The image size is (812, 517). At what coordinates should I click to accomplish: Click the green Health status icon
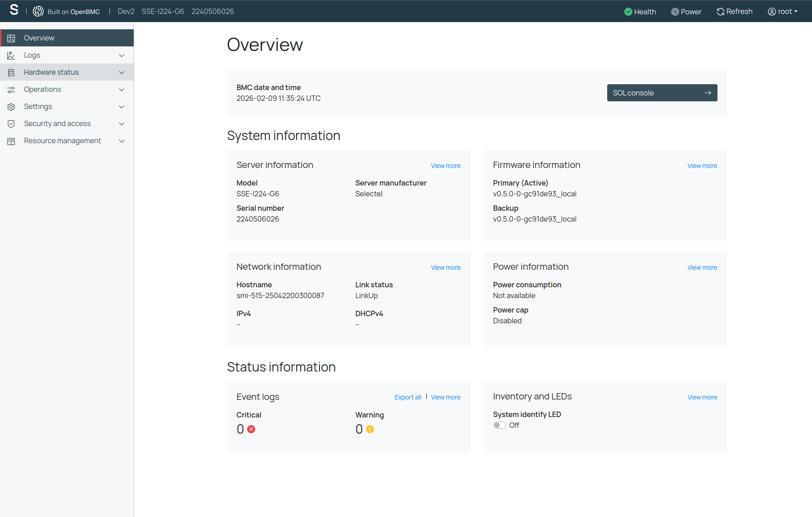pos(628,12)
